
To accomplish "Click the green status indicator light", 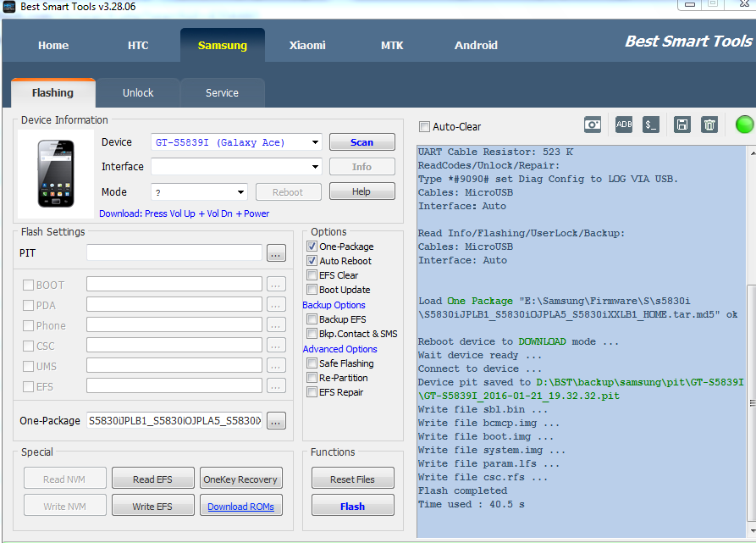I will click(744, 125).
